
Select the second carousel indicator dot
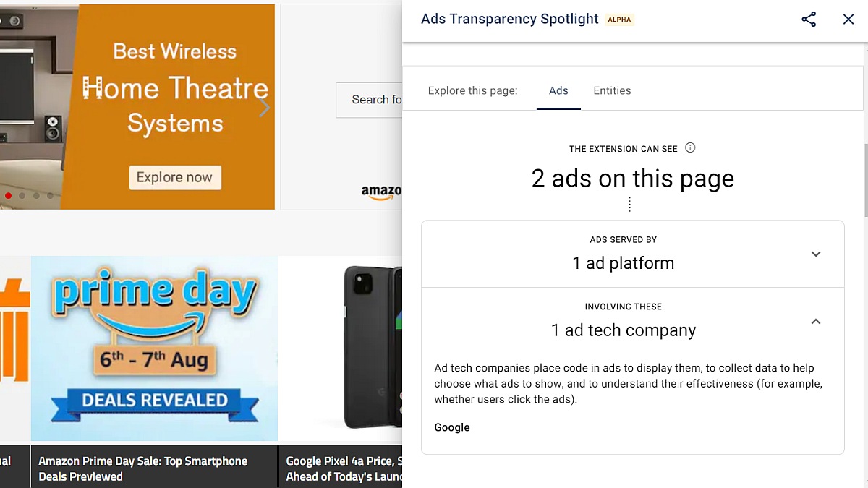tap(22, 196)
